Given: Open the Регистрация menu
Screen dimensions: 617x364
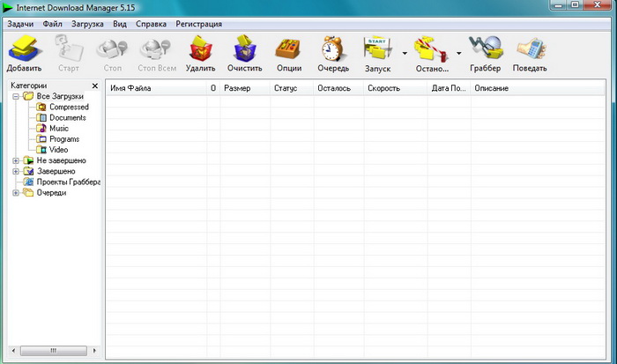Looking at the screenshot, I should 198,24.
